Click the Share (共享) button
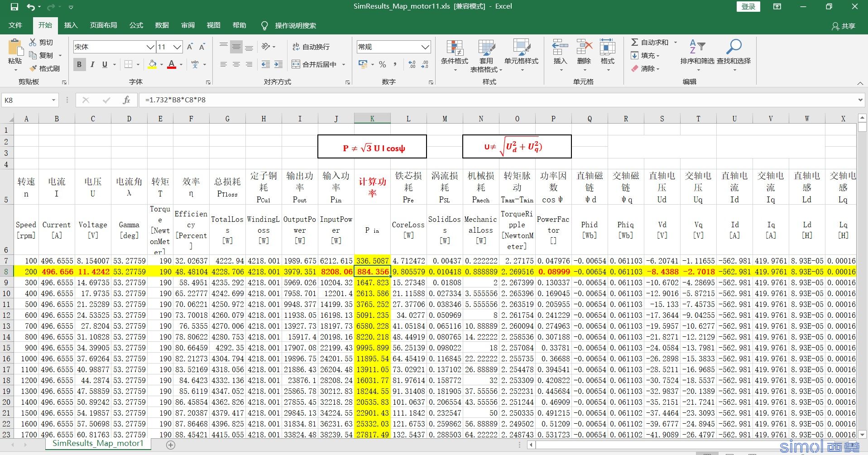This screenshot has height=455, width=868. coord(844,26)
